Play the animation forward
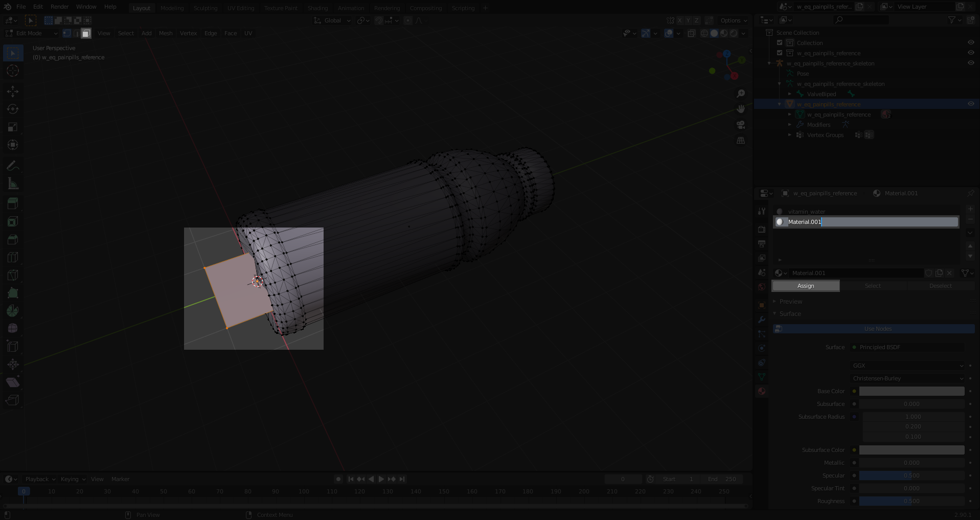The image size is (980, 520). pyautogui.click(x=381, y=479)
